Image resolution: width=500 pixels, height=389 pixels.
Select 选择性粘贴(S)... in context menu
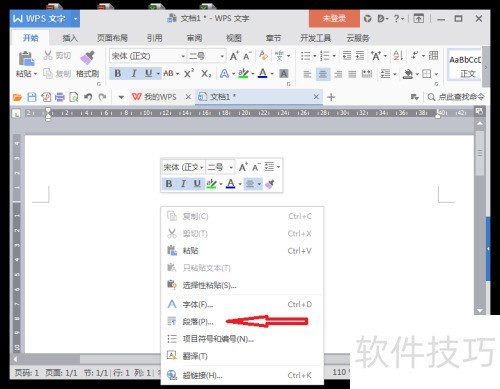(x=242, y=285)
